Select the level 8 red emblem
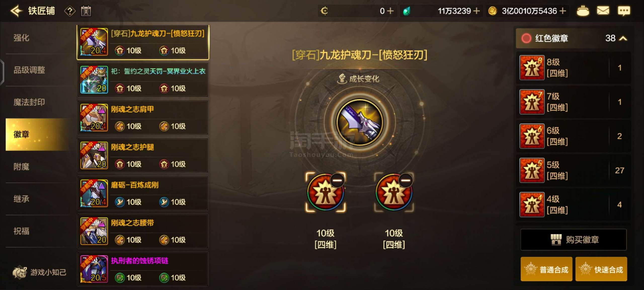644x290 pixels. [573, 68]
